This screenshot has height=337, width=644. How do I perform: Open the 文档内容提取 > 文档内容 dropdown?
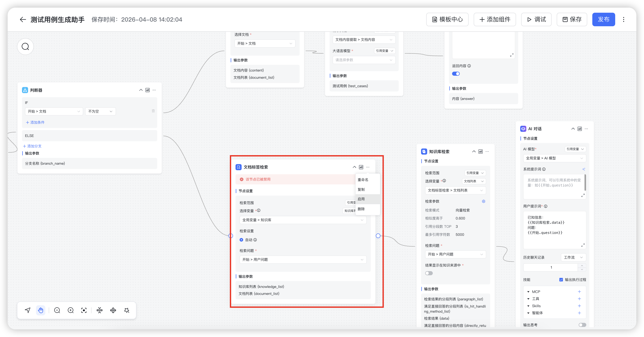(364, 40)
